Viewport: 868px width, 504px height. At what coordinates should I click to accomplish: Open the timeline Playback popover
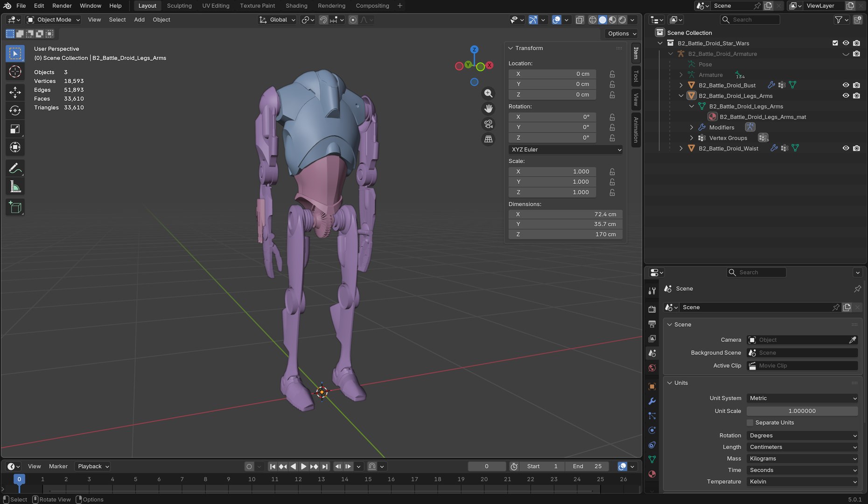(93, 467)
